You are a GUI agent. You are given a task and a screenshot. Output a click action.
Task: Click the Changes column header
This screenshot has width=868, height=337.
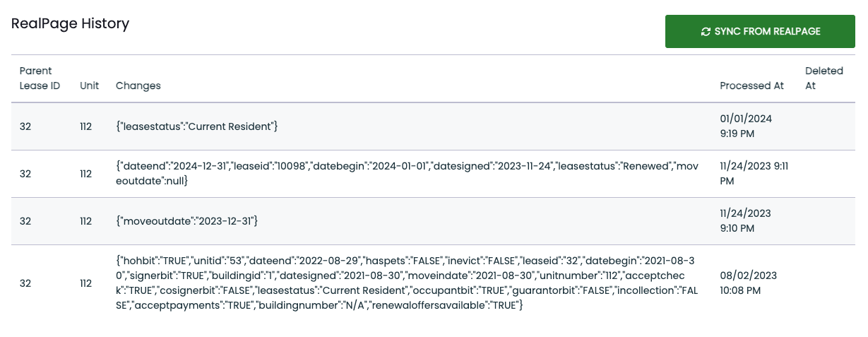pos(138,85)
